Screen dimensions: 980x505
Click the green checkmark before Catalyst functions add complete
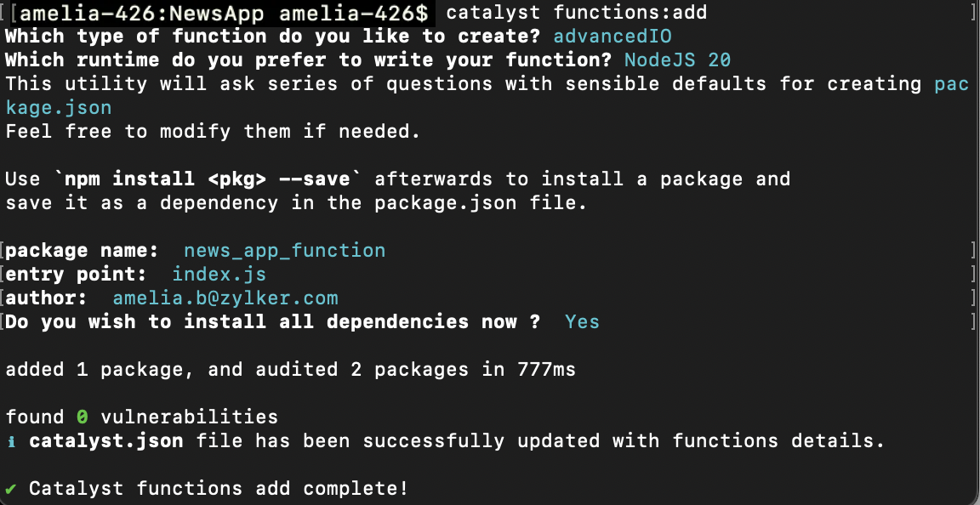tap(11, 488)
